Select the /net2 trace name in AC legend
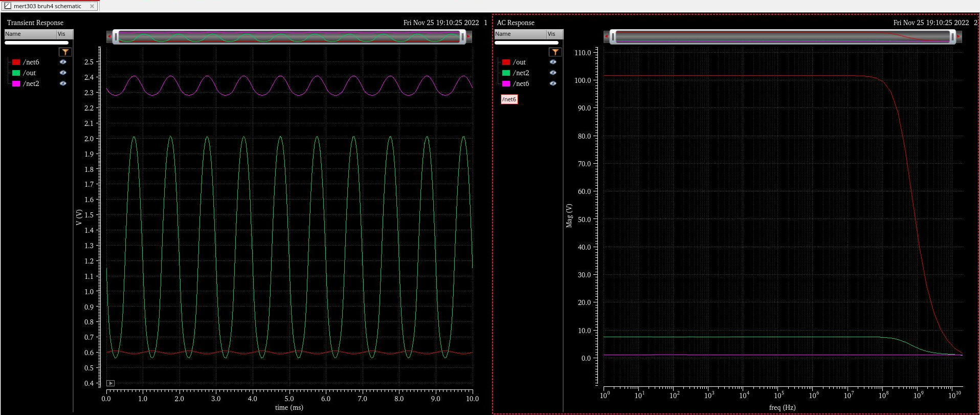This screenshot has width=980, height=415. [x=521, y=73]
